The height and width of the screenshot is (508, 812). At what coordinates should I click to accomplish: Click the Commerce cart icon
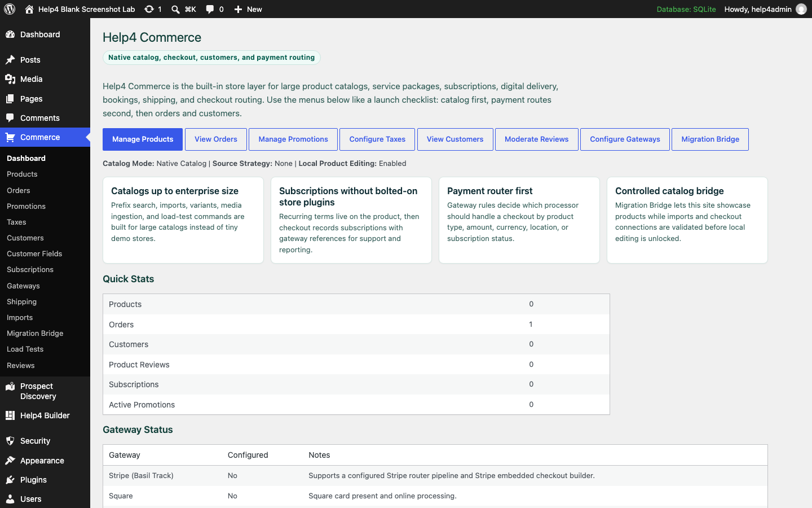point(10,137)
